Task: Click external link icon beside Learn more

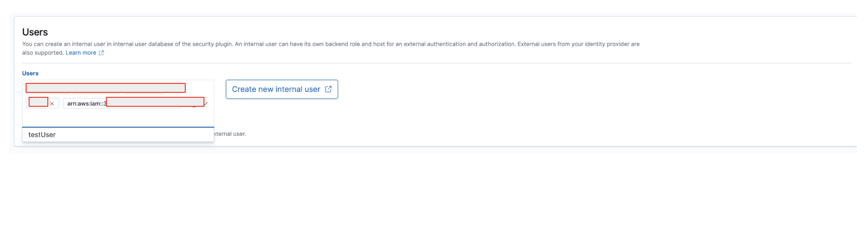Action: [101, 53]
